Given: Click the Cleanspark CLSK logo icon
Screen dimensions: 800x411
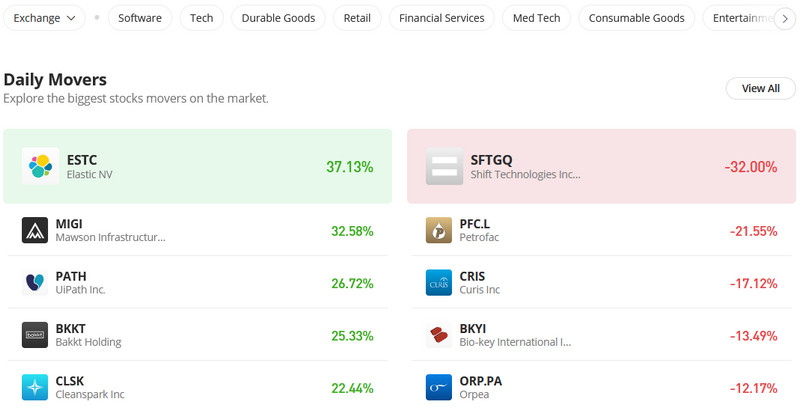Looking at the screenshot, I should click(x=35, y=387).
